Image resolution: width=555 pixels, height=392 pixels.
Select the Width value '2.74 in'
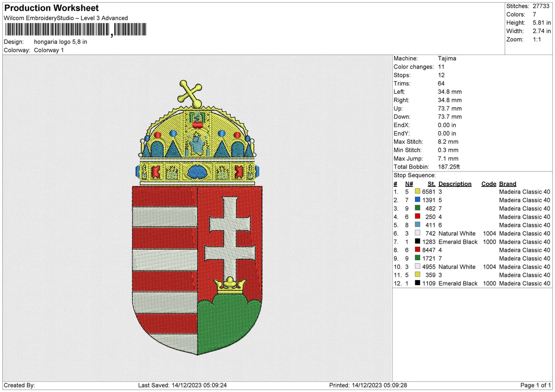pyautogui.click(x=542, y=31)
